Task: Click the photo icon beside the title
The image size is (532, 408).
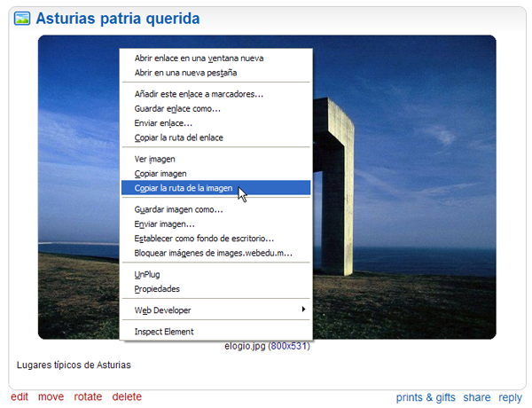Action: 23,19
